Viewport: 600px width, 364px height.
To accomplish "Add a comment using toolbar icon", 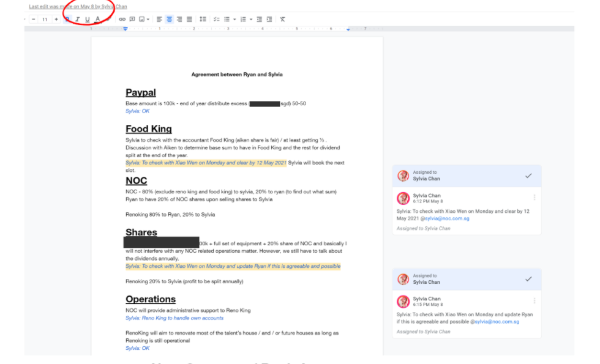I will (x=132, y=20).
